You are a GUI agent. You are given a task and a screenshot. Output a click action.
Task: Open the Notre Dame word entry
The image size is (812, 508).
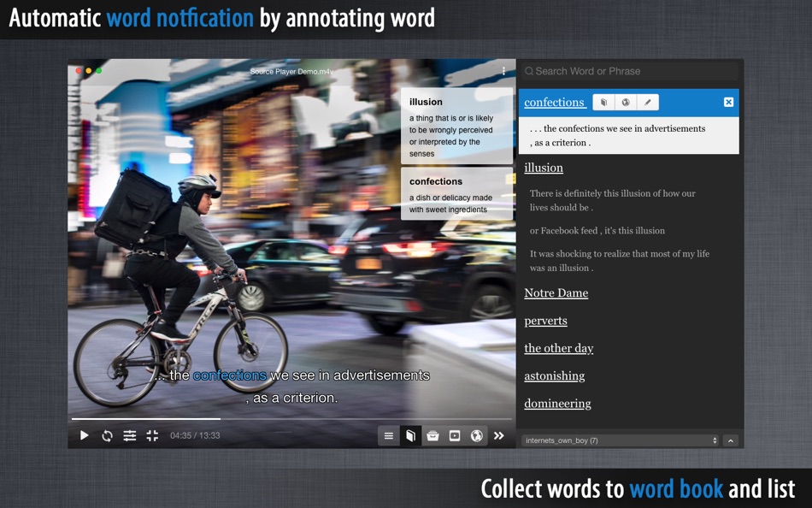pyautogui.click(x=556, y=292)
